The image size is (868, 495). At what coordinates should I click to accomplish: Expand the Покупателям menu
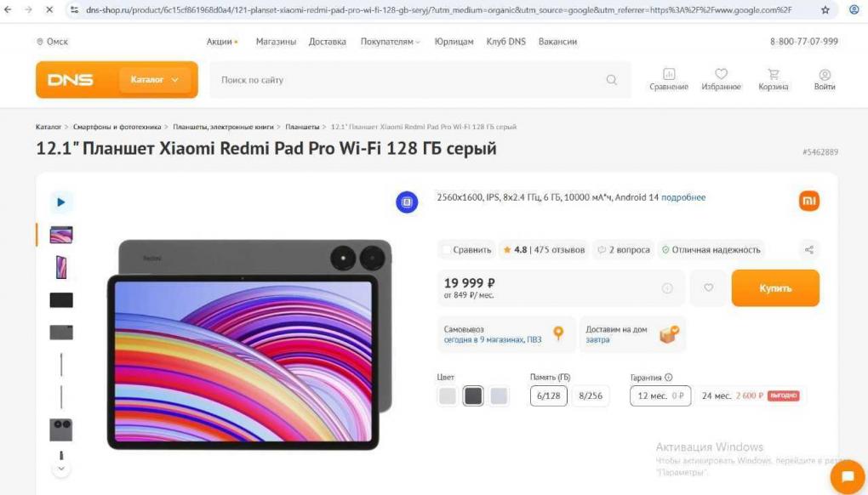pos(390,42)
